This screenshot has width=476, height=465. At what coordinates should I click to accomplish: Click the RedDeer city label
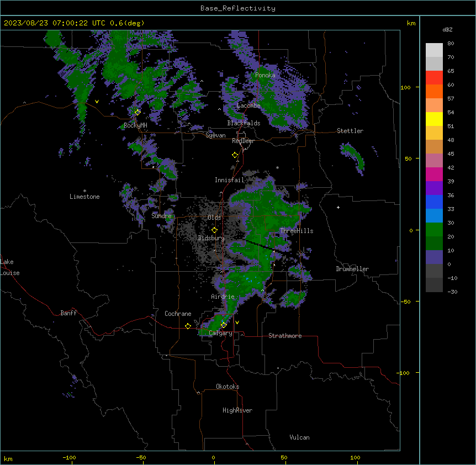[x=243, y=141]
